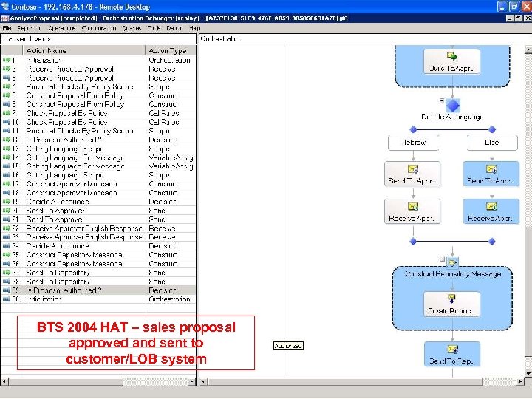Select event 26 Construct Repository Message
Viewport: 532px width, 399px height.
(98, 264)
